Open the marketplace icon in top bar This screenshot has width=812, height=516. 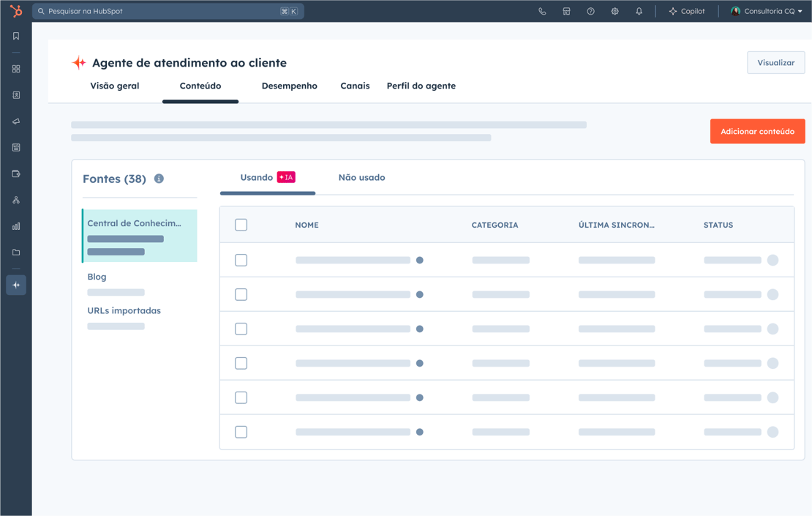click(566, 12)
